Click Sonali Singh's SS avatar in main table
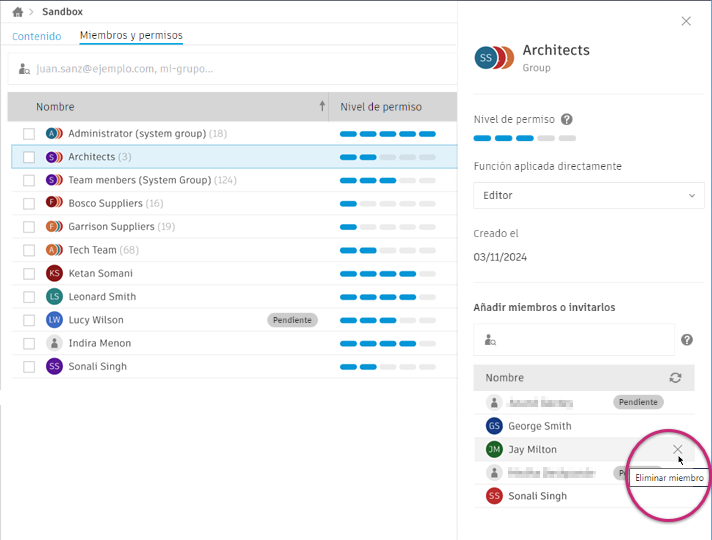712x540 pixels. point(54,367)
